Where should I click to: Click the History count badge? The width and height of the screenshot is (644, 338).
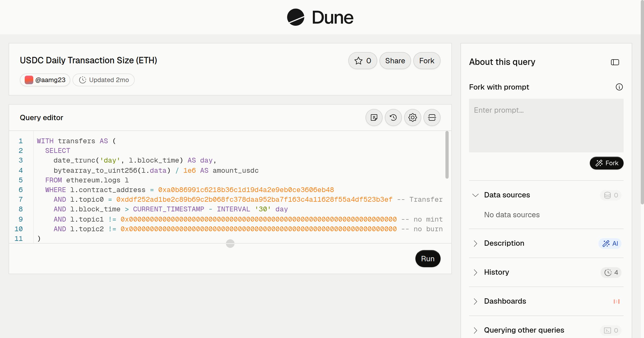[611, 273]
